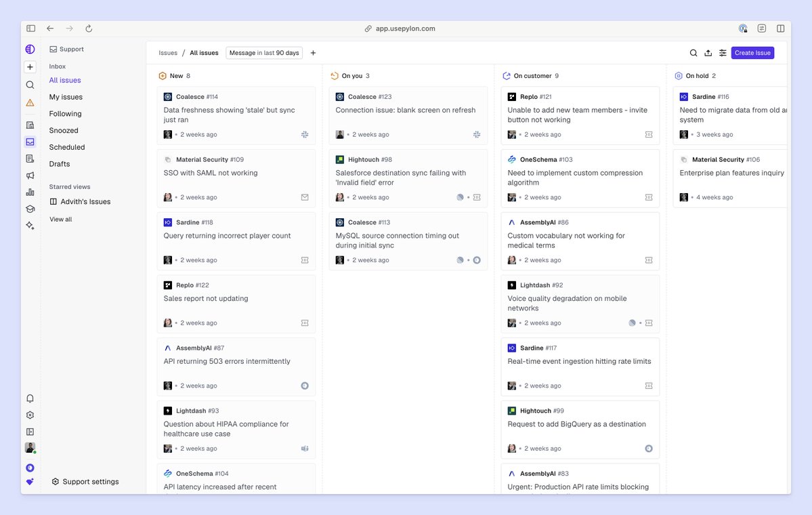This screenshot has height=515, width=812.
Task: Click the Create Issue button
Action: pyautogui.click(x=752, y=53)
